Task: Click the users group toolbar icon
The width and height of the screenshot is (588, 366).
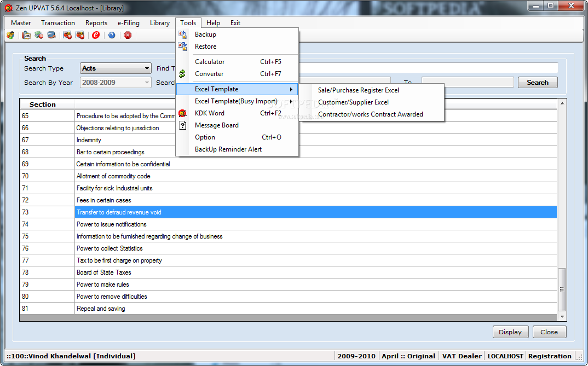Action: click(10, 35)
